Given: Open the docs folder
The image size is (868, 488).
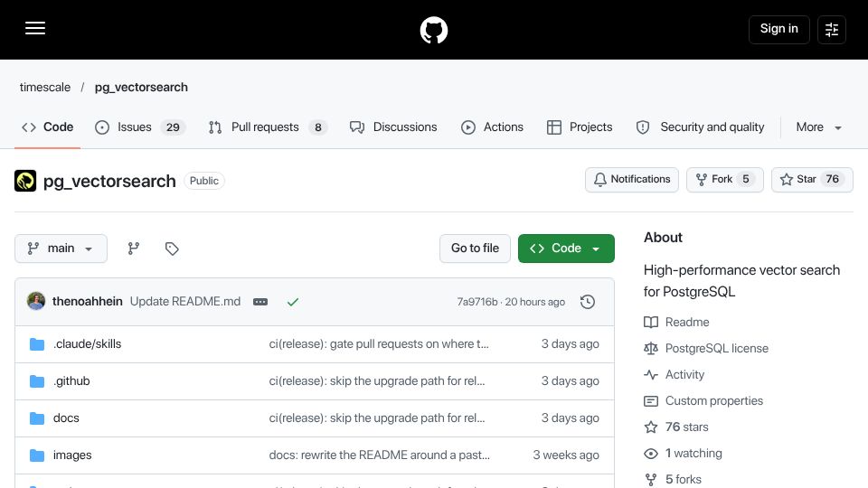Looking at the screenshot, I should pos(66,418).
